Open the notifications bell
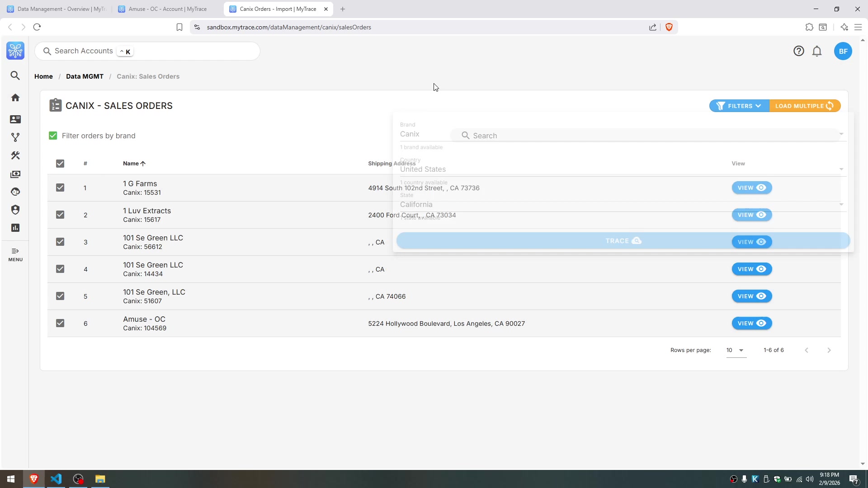The width and height of the screenshot is (868, 488). [816, 51]
